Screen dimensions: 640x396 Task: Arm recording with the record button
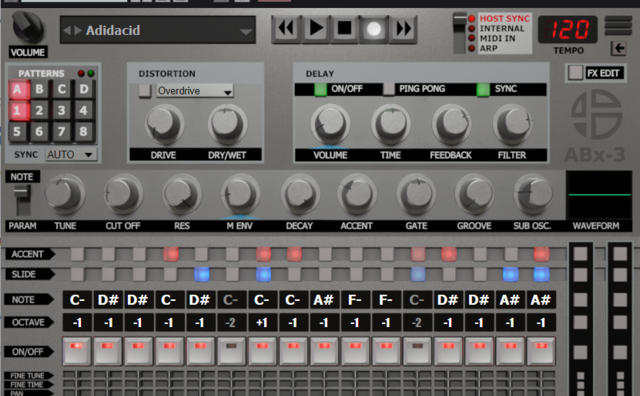click(373, 29)
